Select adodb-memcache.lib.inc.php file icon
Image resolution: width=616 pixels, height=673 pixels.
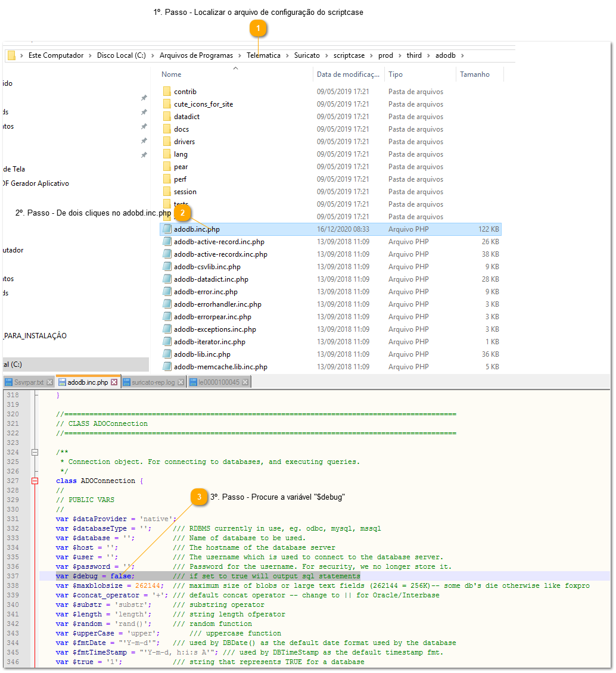tap(167, 366)
